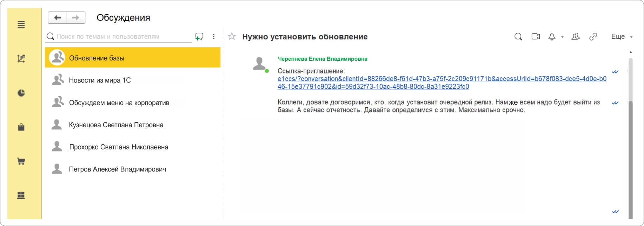
Task: Click the 'Обсуждения' page heading
Action: click(123, 18)
